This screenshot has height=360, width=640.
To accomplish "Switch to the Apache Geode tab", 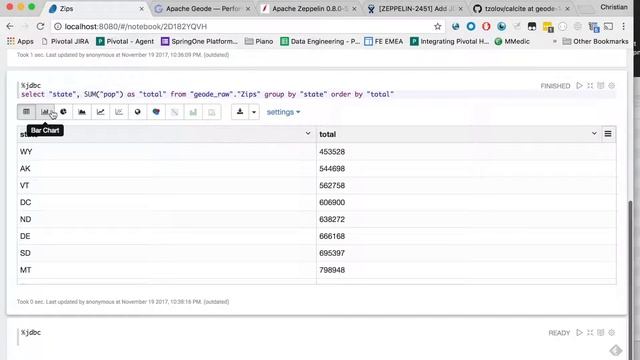I will (202, 9).
